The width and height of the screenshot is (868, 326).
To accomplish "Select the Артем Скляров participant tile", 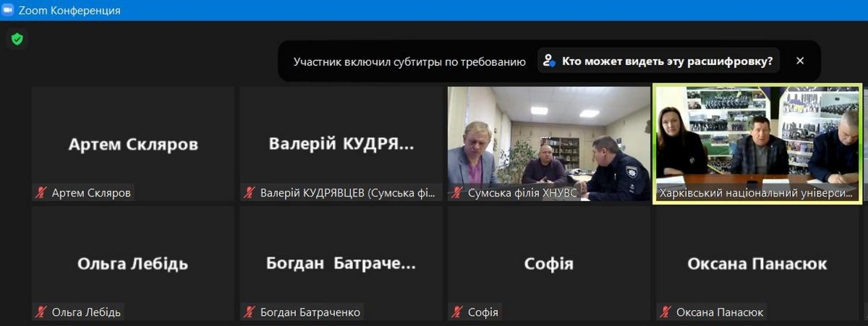I will 133,144.
